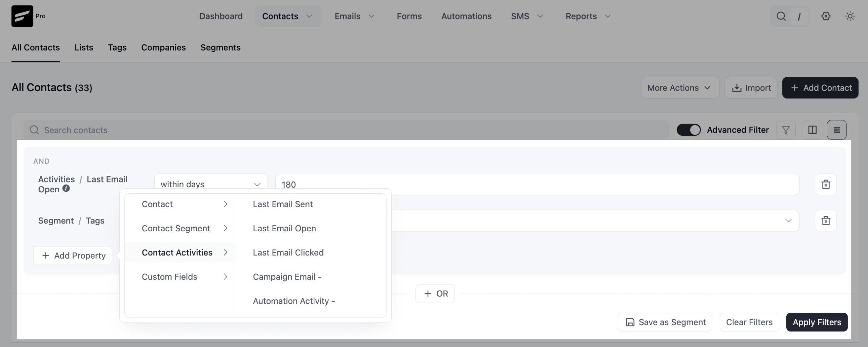The height and width of the screenshot is (347, 868).
Task: Switch to All Contacts tab
Action: [x=36, y=47]
